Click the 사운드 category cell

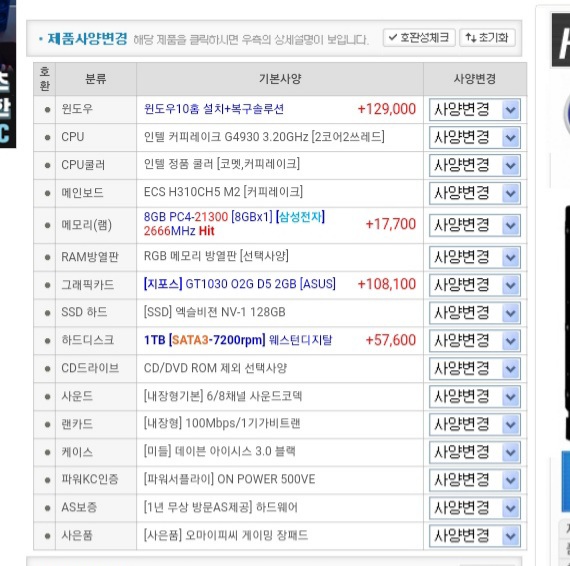[x=96, y=397]
